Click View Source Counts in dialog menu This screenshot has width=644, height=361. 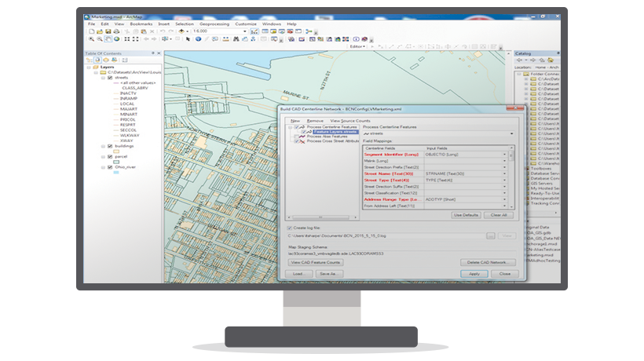pos(350,121)
